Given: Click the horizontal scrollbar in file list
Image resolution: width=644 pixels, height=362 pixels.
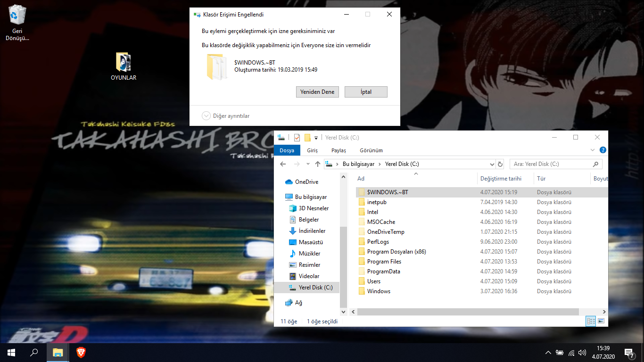Looking at the screenshot, I should pos(468,312).
